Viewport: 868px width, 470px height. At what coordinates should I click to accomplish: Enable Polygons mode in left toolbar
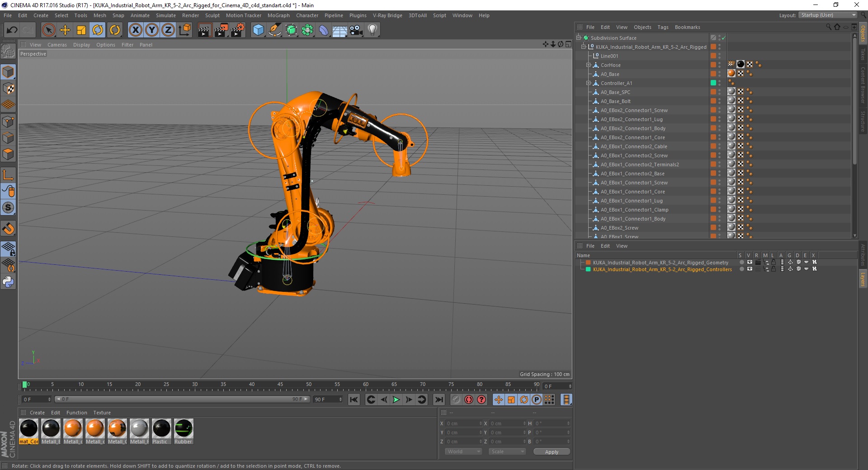[8, 155]
